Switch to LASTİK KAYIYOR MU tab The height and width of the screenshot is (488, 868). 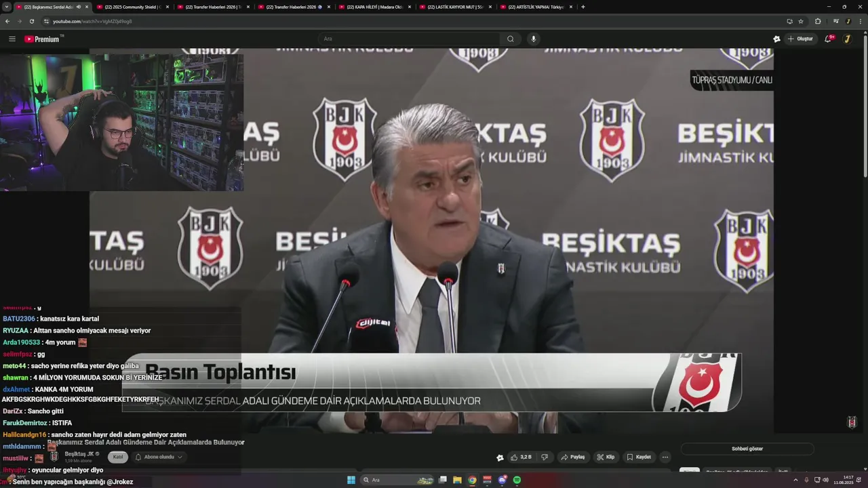[x=455, y=7]
